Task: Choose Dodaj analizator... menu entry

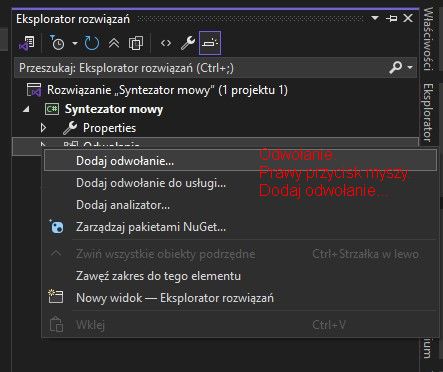Action: [x=240, y=205]
